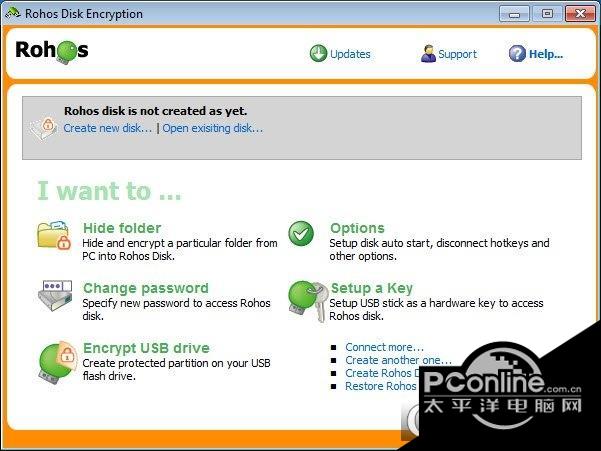Open the Support link

457,54
